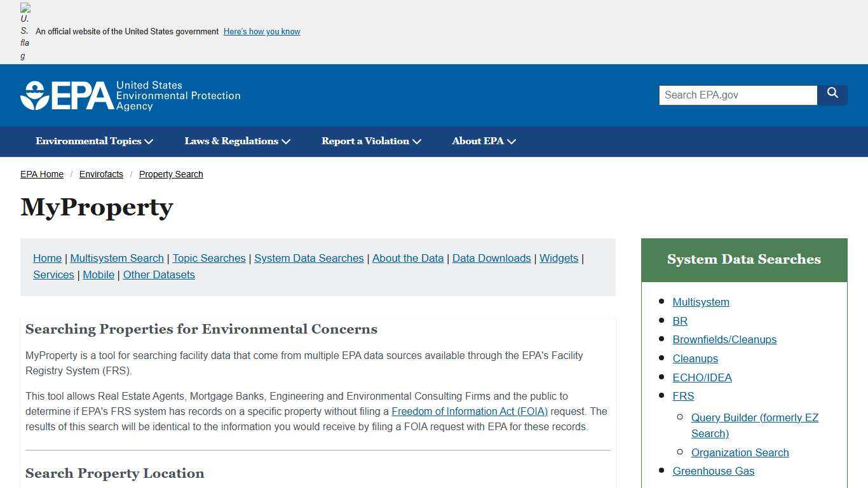868x488 pixels.
Task: Open the Report a Violation menu
Action: [370, 141]
